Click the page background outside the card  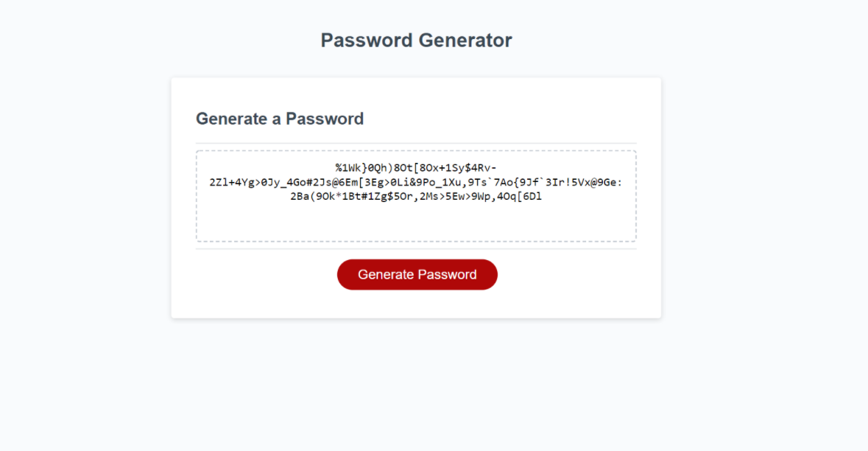click(74, 221)
